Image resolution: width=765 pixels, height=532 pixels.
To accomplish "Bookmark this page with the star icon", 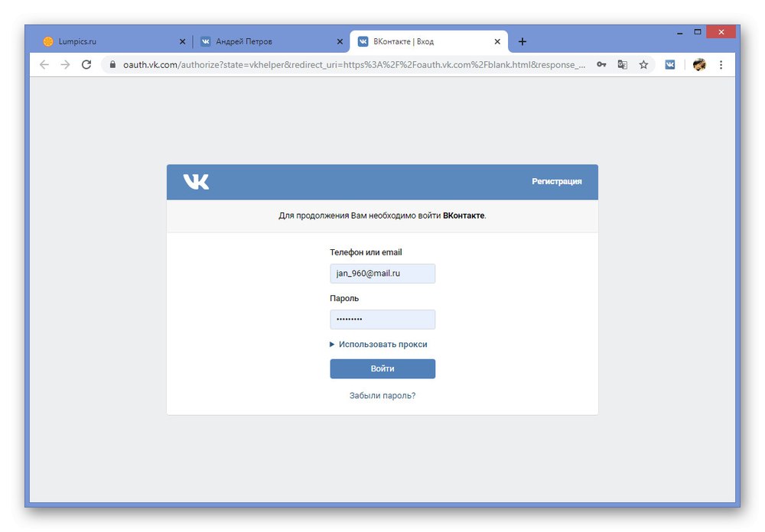I will pyautogui.click(x=643, y=64).
